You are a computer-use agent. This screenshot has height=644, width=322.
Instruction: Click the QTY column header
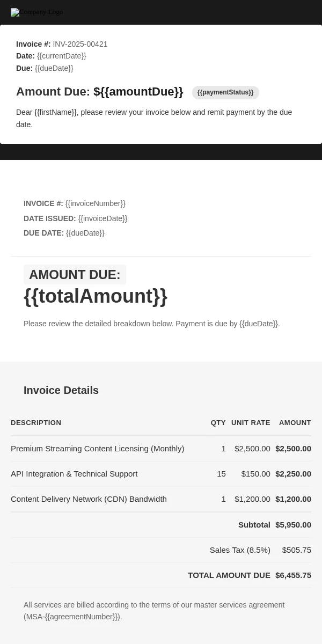point(218,423)
